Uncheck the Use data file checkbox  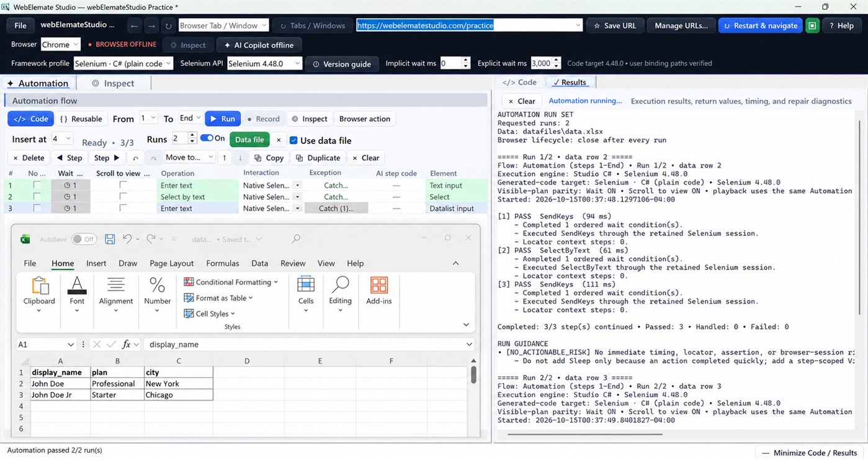click(293, 140)
